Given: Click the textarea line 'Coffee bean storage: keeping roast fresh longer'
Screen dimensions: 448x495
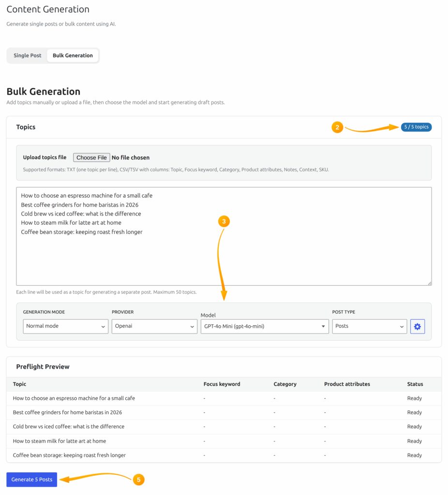Looking at the screenshot, I should pos(81,232).
